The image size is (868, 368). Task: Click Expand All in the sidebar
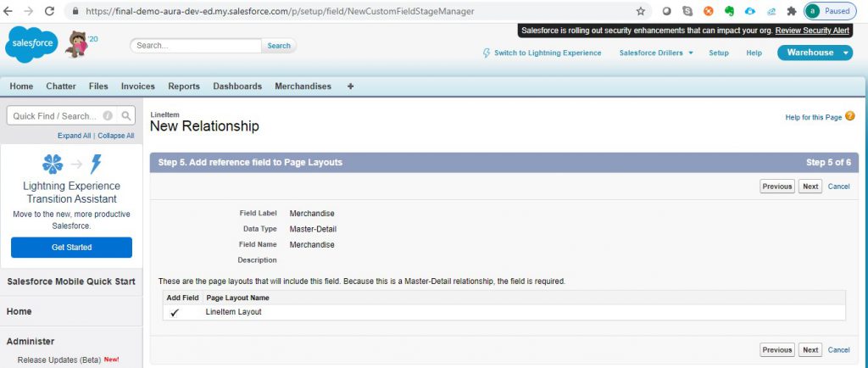coord(75,136)
